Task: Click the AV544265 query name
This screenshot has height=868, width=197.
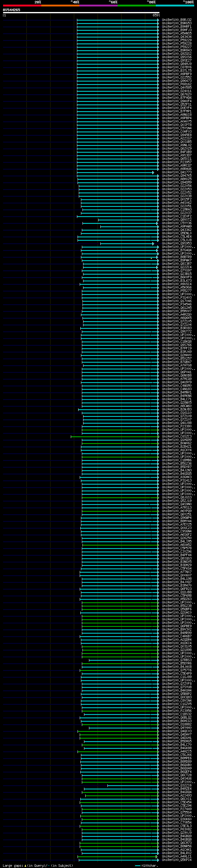Action: (x=11, y=10)
